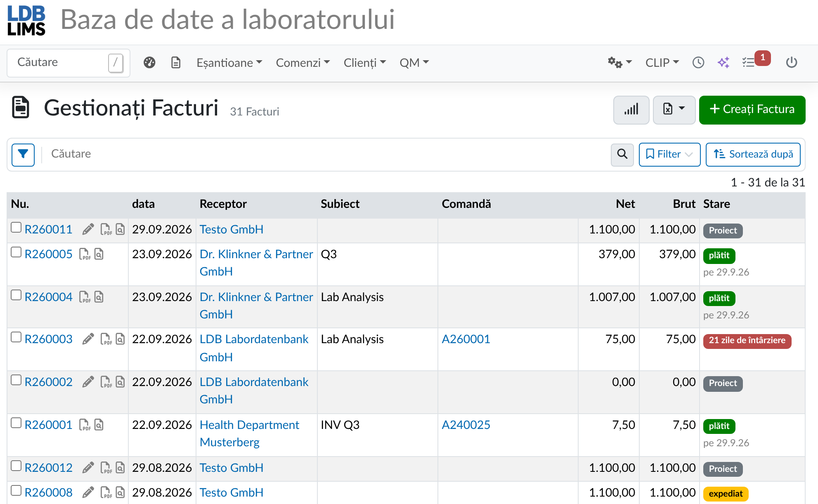
Task: Open the QM menu
Action: (x=414, y=63)
